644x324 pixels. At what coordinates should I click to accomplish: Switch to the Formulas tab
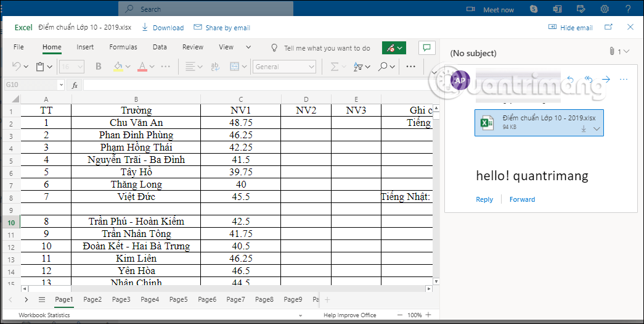click(123, 48)
